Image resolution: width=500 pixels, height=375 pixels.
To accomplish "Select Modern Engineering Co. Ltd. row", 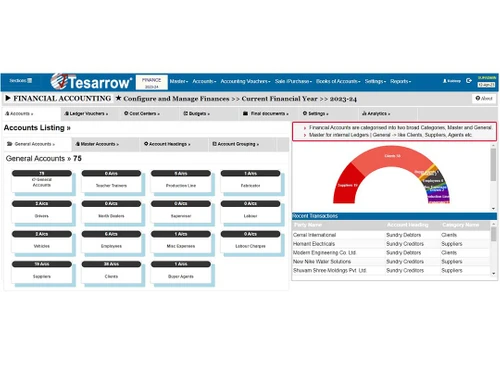I will [x=391, y=253].
